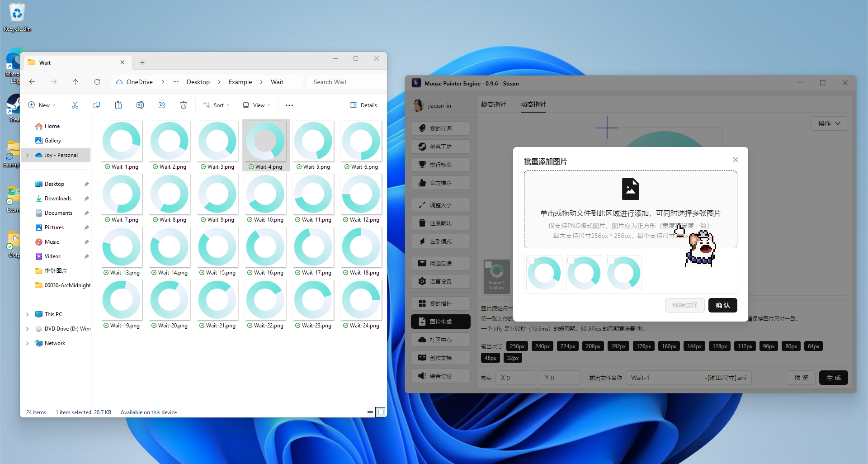This screenshot has width=868, height=464.
Task: Click the hotspot X 0 input field
Action: pos(515,377)
